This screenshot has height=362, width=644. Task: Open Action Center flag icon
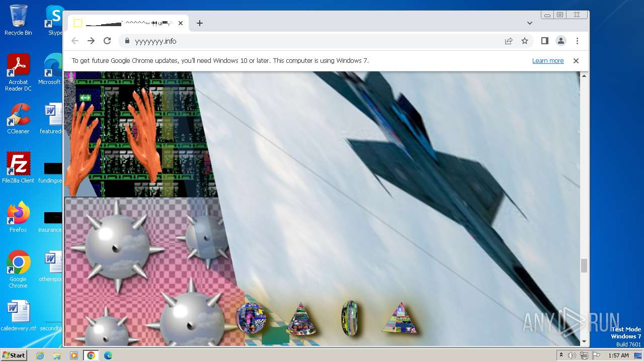click(x=595, y=355)
